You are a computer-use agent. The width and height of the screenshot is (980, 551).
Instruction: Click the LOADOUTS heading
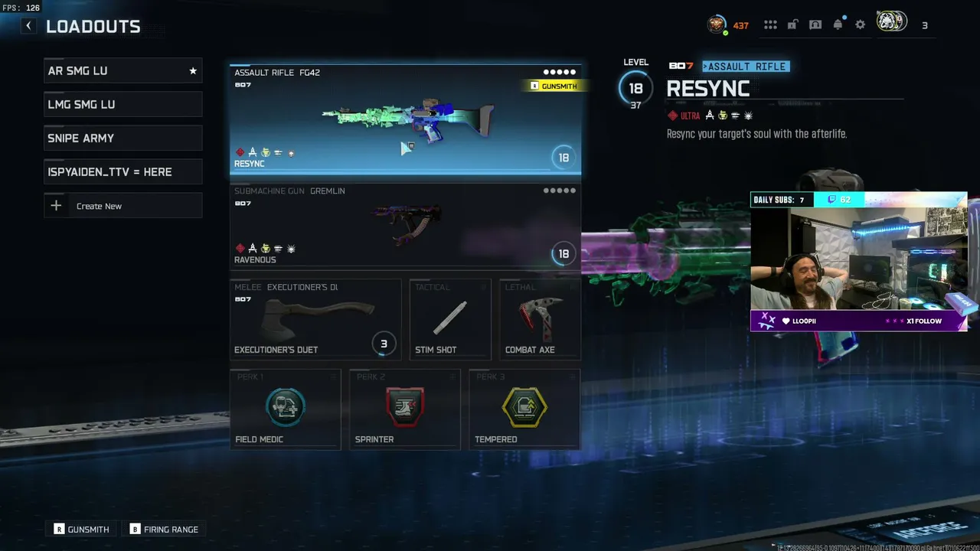pos(93,27)
